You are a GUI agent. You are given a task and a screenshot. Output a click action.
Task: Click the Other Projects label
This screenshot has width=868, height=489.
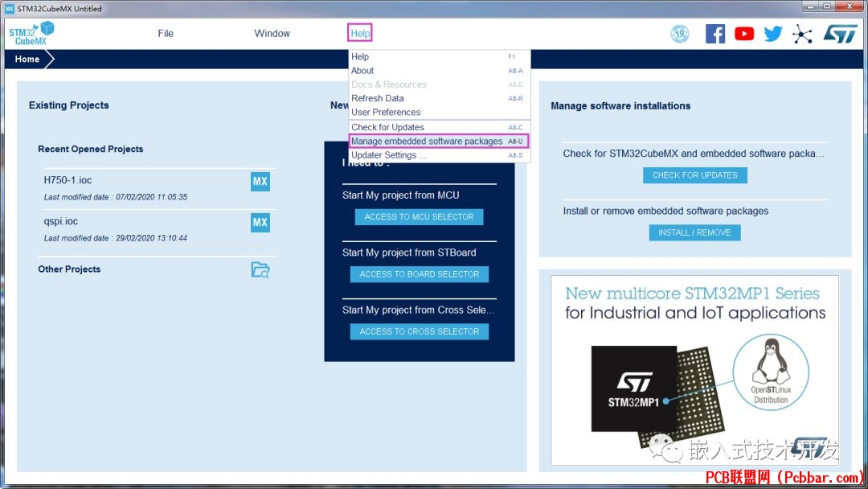tap(69, 269)
